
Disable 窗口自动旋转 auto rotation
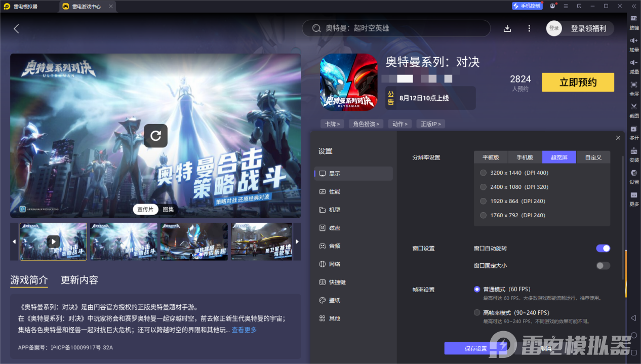coord(603,248)
